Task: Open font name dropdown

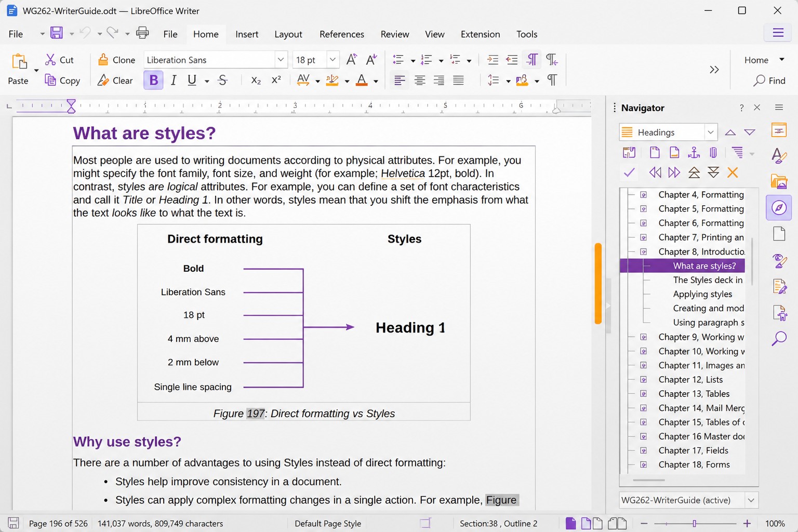Action: pyautogui.click(x=281, y=59)
